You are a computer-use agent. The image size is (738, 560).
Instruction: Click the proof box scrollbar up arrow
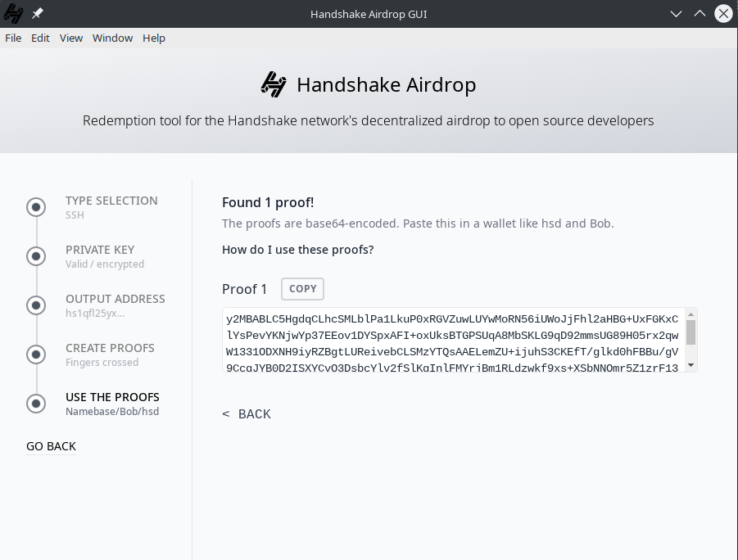pos(691,314)
